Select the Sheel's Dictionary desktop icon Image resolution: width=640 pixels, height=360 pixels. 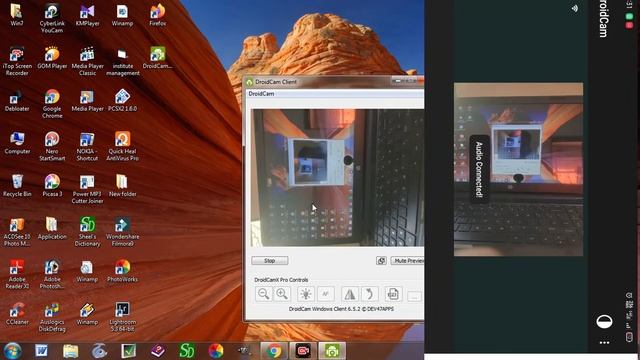pyautogui.click(x=87, y=232)
